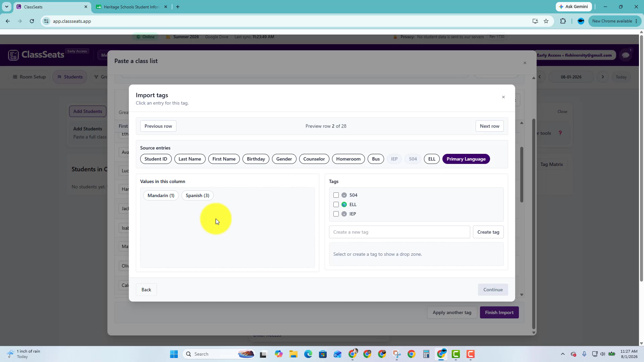Select the Last Name source entry
644x362 pixels.
point(190,159)
